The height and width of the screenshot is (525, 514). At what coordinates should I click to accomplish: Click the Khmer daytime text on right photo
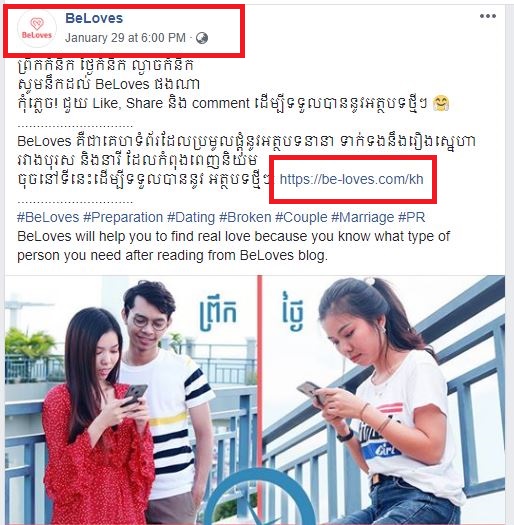(x=293, y=311)
